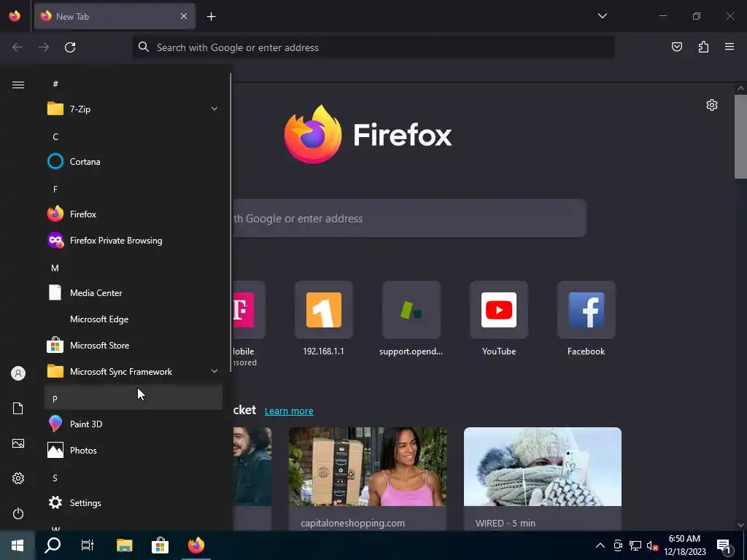Open the Extensions puzzle icon
Image resolution: width=747 pixels, height=560 pixels.
(703, 47)
